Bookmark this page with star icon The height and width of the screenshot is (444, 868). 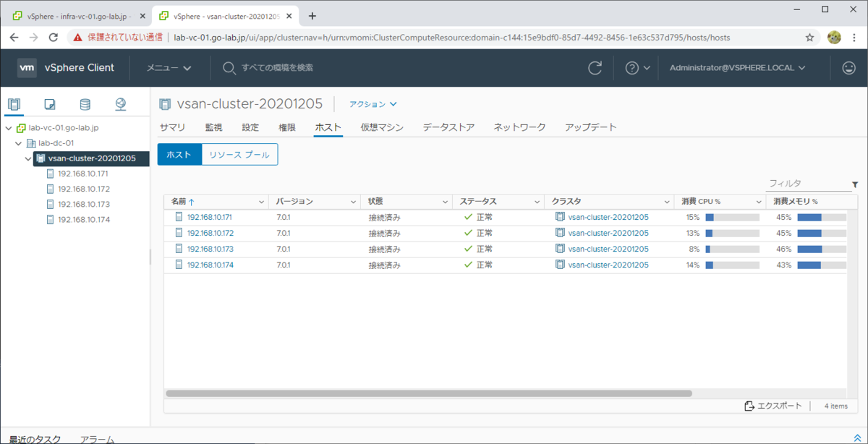(x=809, y=37)
